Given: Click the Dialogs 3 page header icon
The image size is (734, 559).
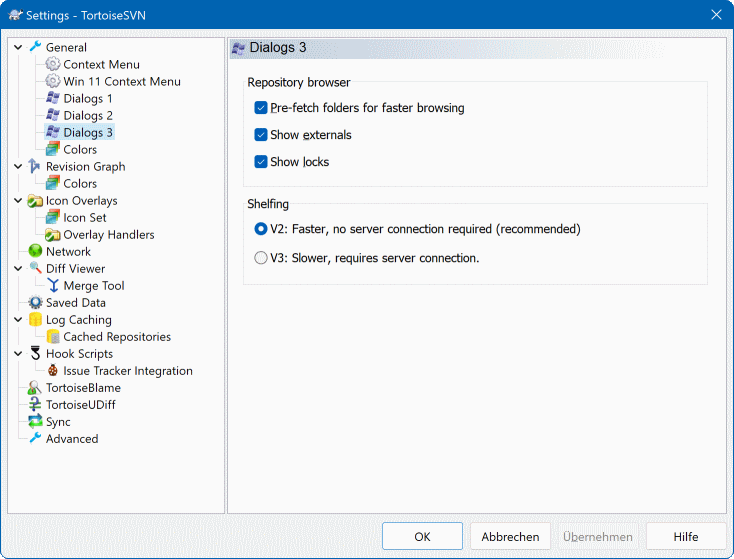Looking at the screenshot, I should (238, 48).
